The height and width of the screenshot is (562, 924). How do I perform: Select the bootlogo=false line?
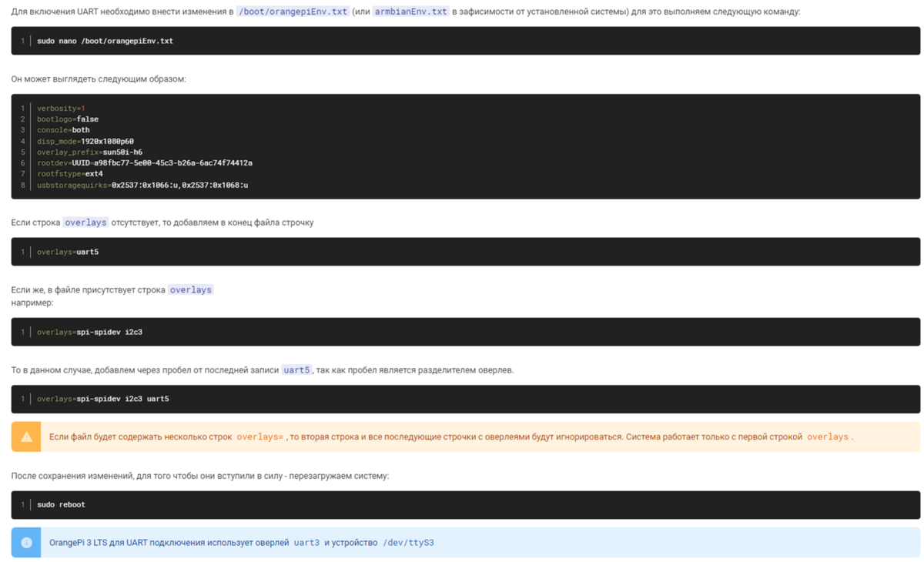pos(68,119)
